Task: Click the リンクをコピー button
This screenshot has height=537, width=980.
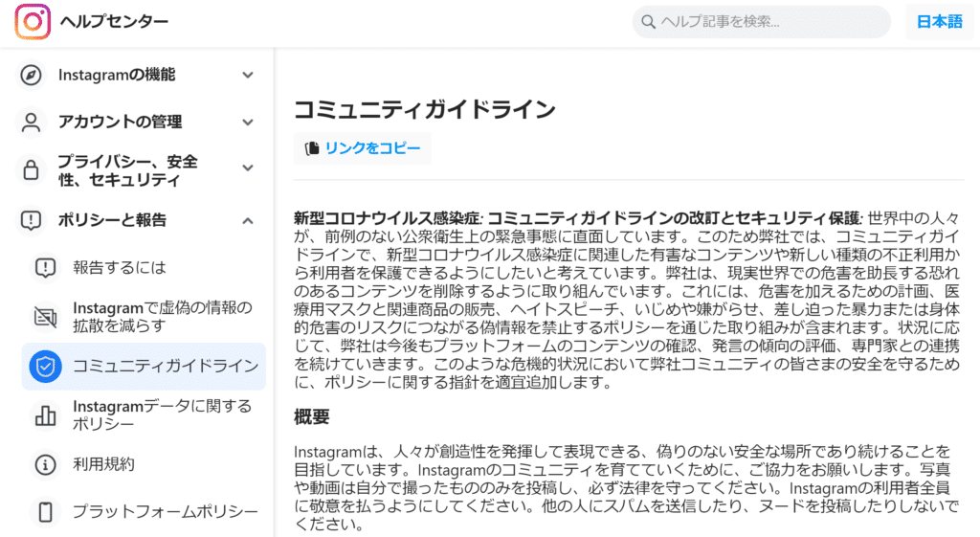Action: [x=363, y=148]
